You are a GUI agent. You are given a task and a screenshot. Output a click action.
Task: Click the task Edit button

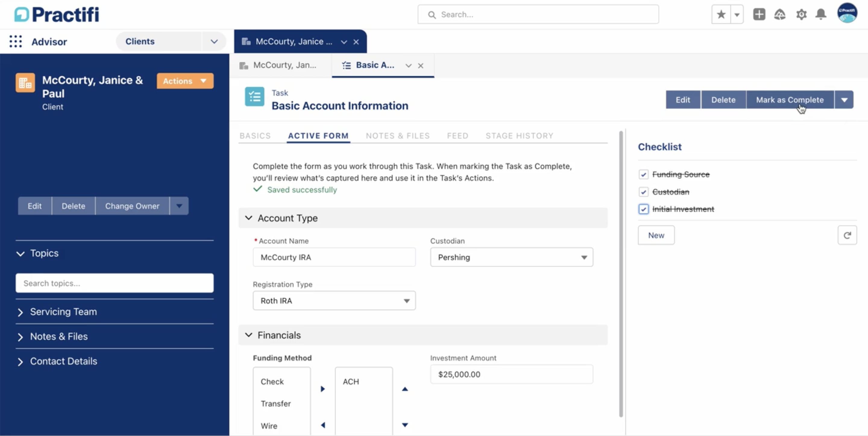(683, 100)
